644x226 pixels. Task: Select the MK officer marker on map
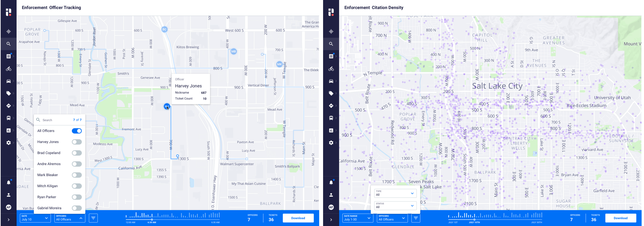point(279,64)
